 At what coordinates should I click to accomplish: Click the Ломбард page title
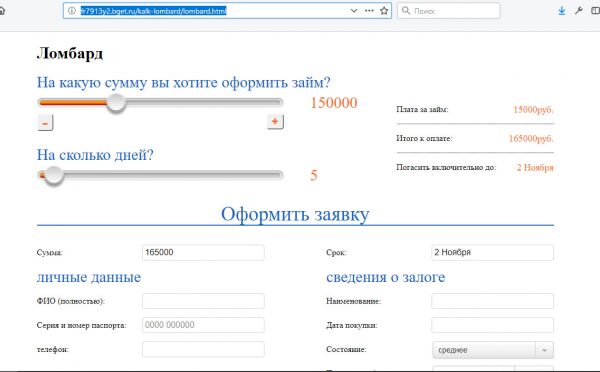point(70,53)
